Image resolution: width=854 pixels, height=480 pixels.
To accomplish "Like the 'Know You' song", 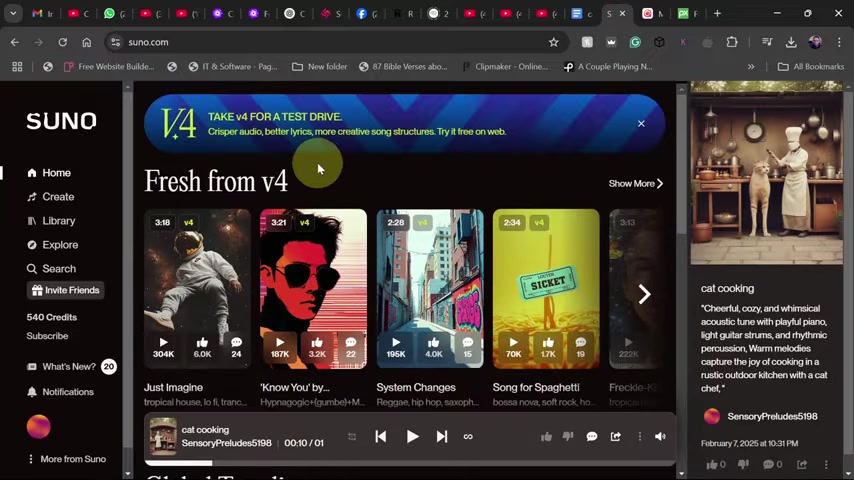I will click(317, 347).
